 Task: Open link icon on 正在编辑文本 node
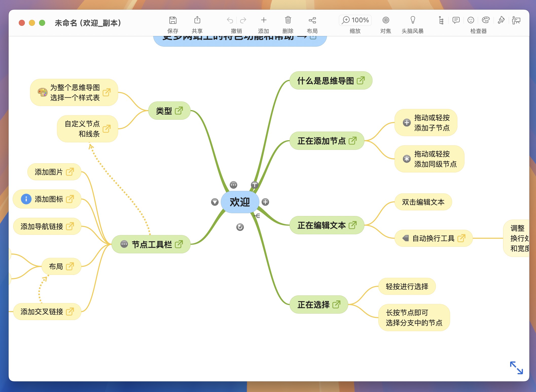352,225
